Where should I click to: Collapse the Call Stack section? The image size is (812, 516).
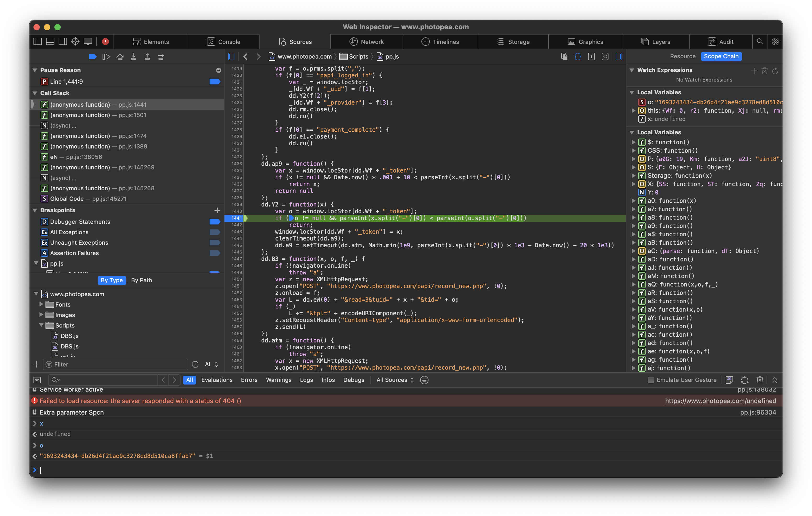35,93
